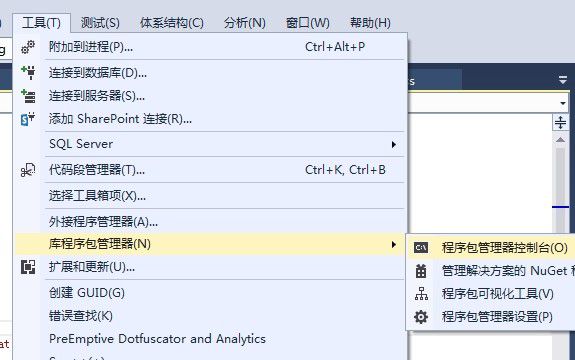The width and height of the screenshot is (575, 360).
Task: Click the Connect to Server icon
Action: click(28, 96)
